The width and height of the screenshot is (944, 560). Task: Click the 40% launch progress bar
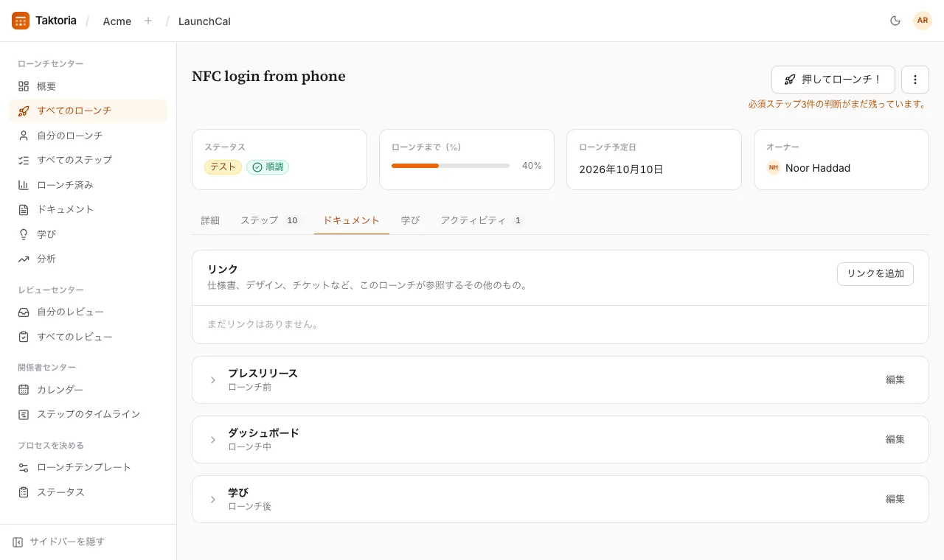pyautogui.click(x=451, y=166)
